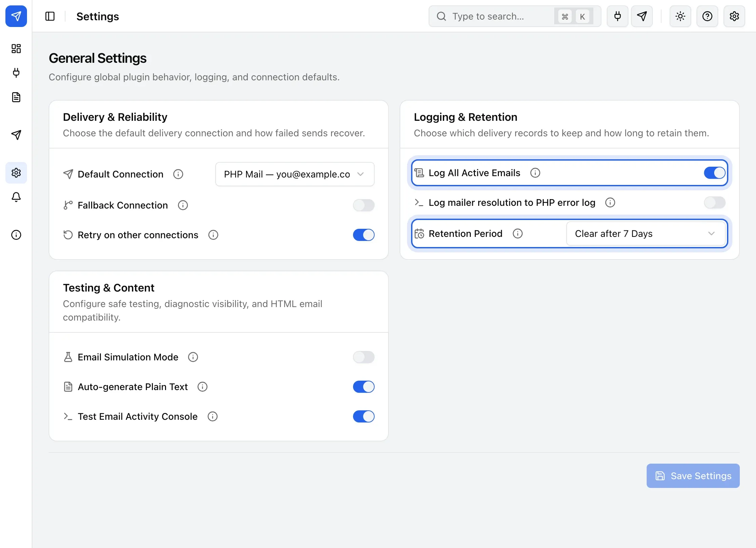Click the paper plane app logo
The height and width of the screenshot is (548, 756).
point(16,16)
